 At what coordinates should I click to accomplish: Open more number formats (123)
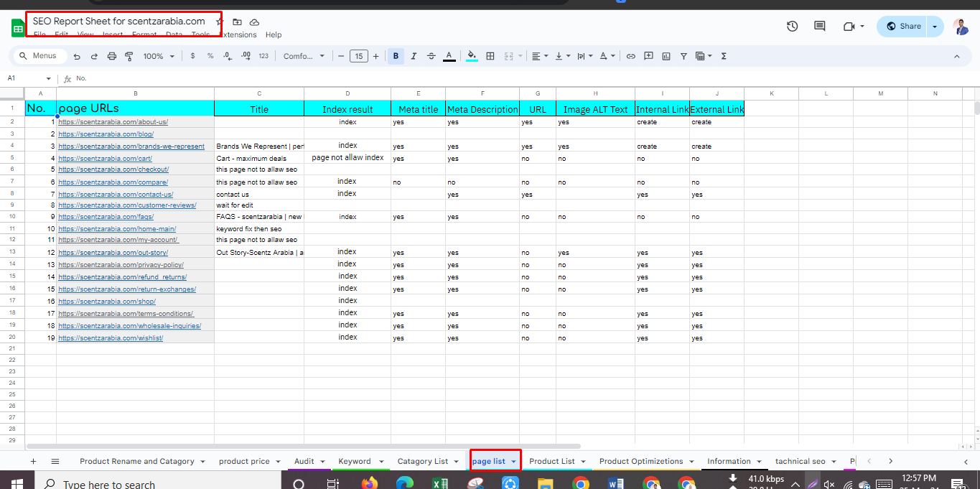pyautogui.click(x=263, y=56)
